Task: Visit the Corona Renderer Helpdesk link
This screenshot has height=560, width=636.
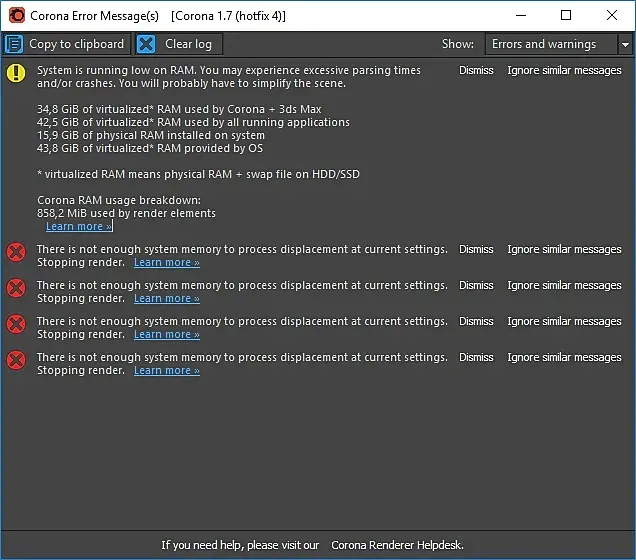Action: [397, 545]
